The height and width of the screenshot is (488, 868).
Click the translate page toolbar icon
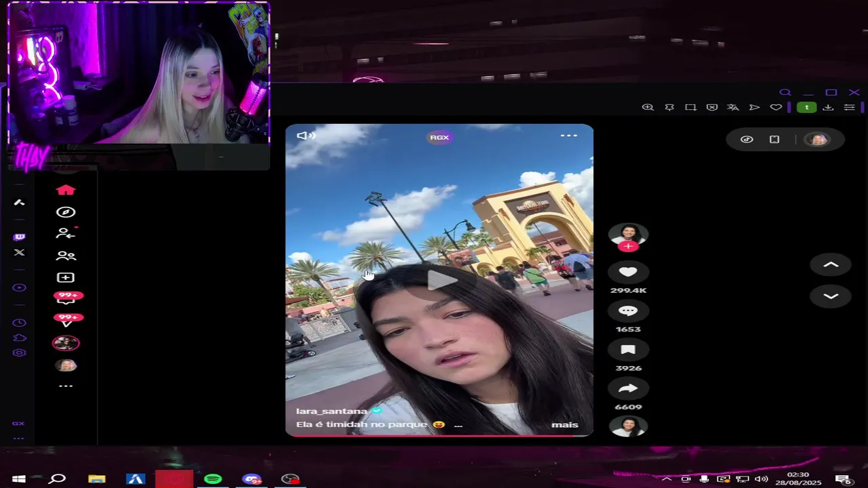[x=733, y=107]
